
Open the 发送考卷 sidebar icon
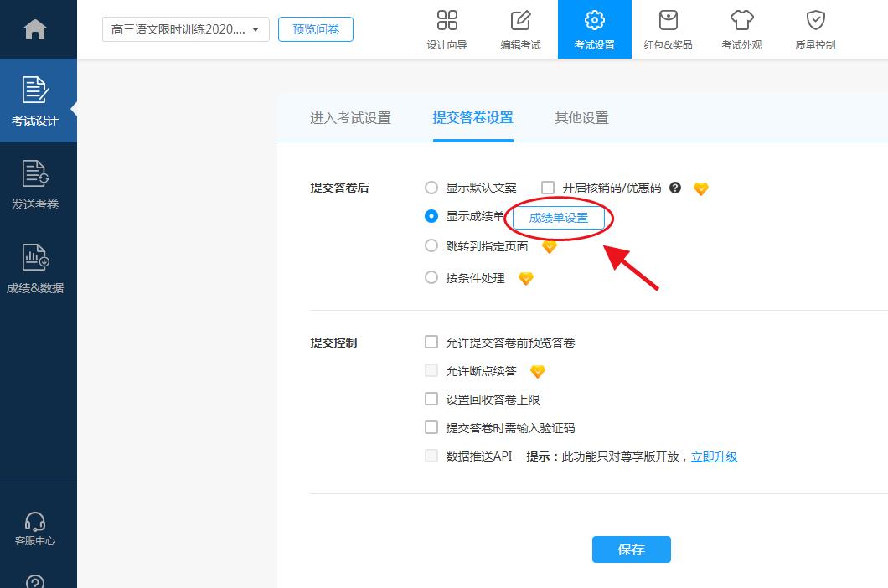pyautogui.click(x=35, y=186)
